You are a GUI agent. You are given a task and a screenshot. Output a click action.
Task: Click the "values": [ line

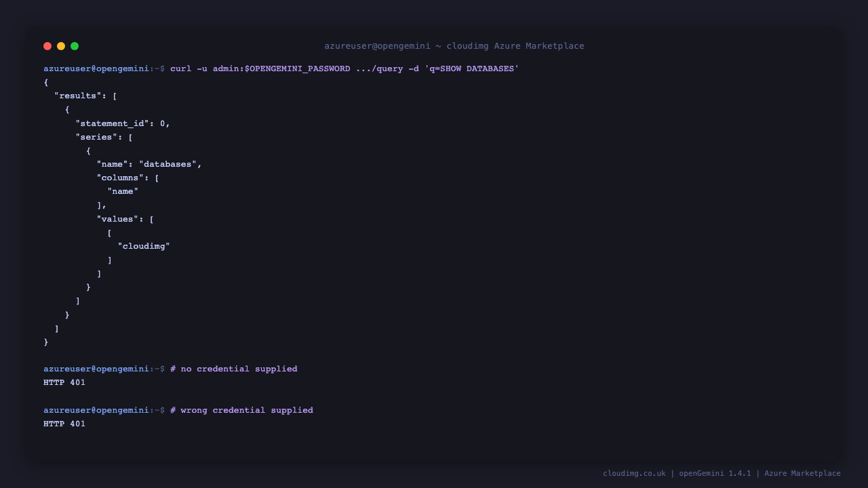[x=125, y=219]
